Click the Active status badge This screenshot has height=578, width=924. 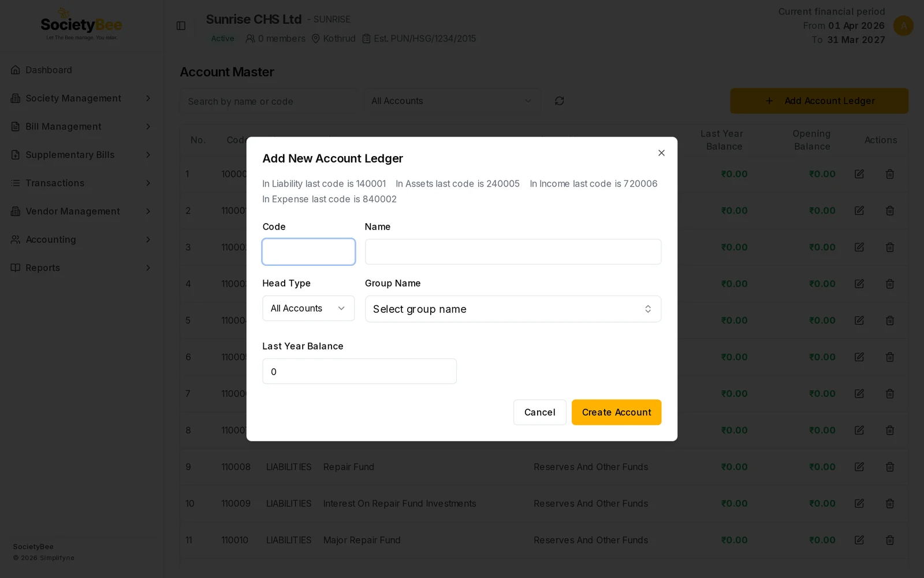click(222, 39)
